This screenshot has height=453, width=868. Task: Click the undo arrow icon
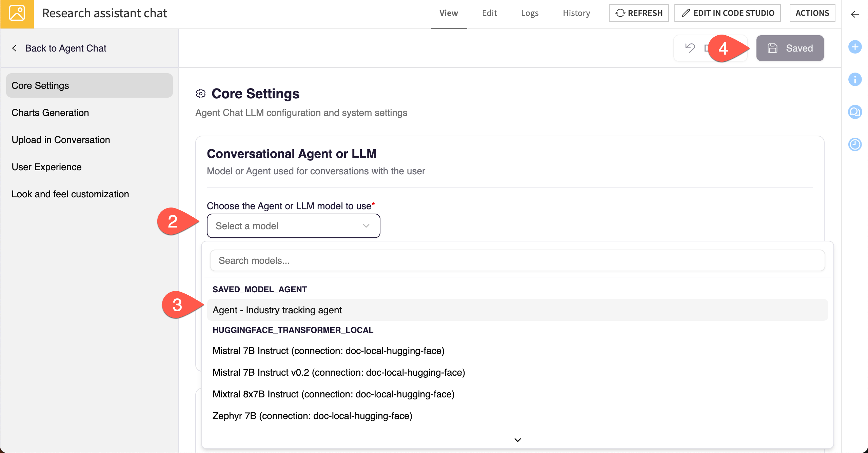(690, 48)
